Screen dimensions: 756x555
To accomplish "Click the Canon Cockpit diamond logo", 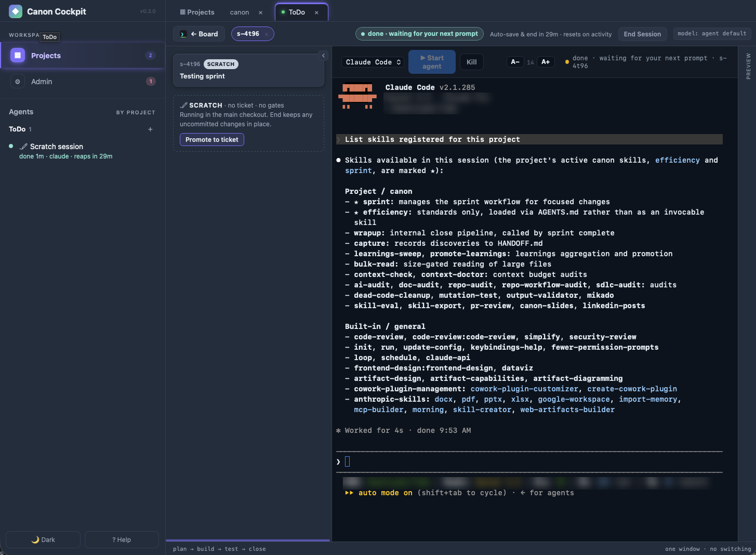I will pyautogui.click(x=16, y=11).
